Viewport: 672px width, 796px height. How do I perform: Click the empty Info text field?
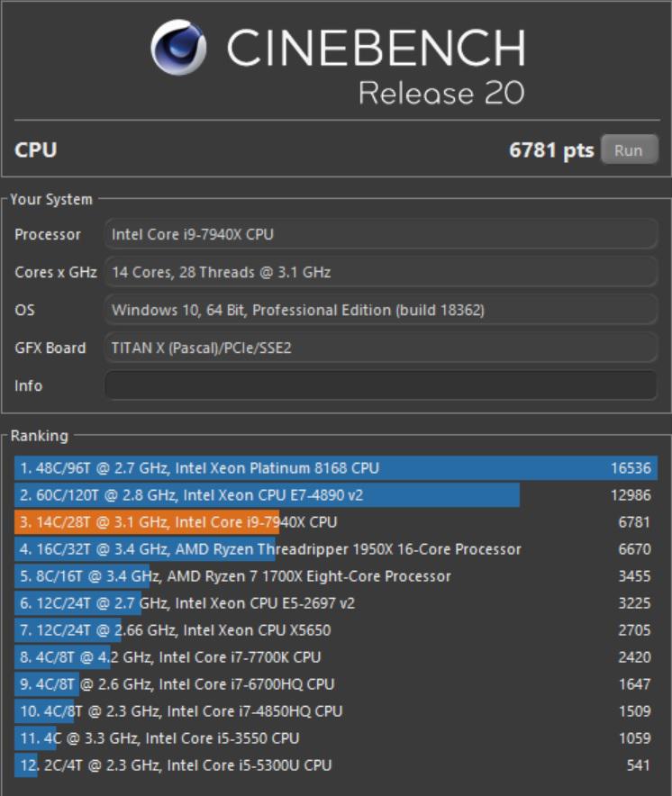(x=380, y=385)
